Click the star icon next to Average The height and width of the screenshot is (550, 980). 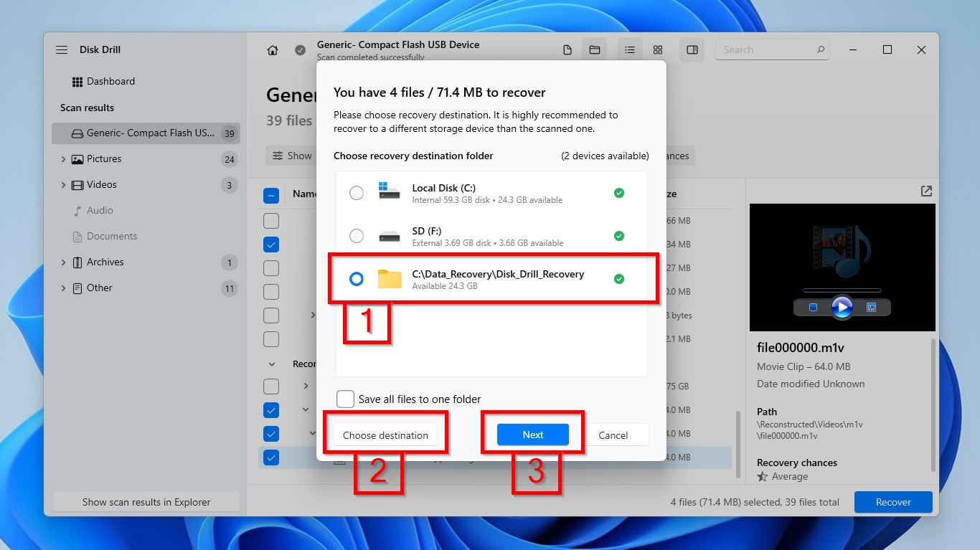763,477
